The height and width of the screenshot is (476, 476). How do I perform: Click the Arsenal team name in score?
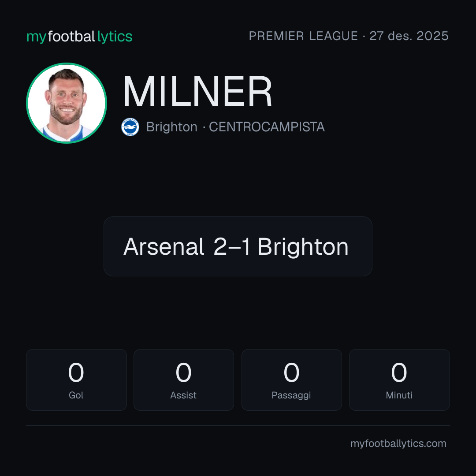164,246
